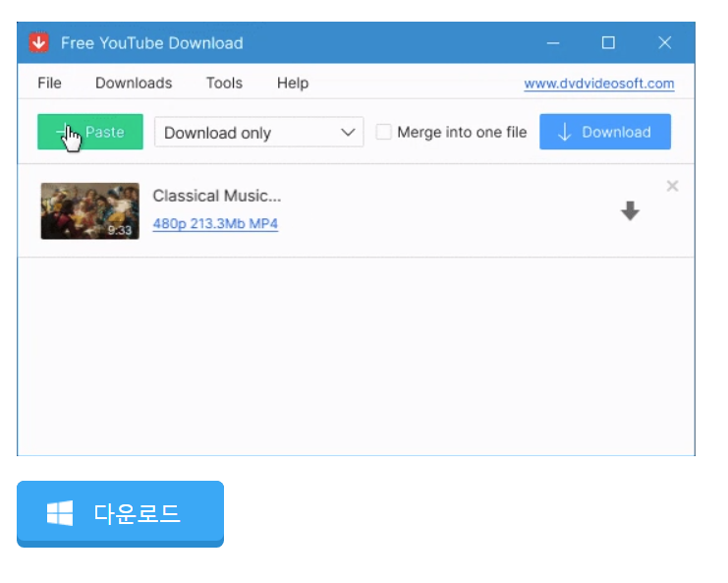Enable Merge into one file checkbox

pos(383,132)
